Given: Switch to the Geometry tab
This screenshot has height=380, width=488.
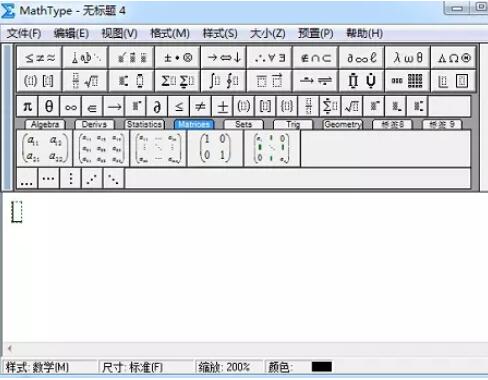Looking at the screenshot, I should [x=343, y=124].
